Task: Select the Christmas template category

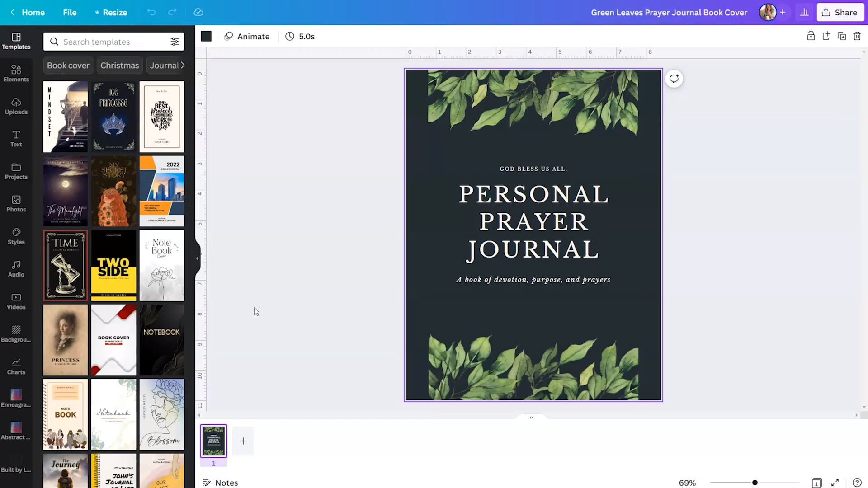Action: pos(119,65)
